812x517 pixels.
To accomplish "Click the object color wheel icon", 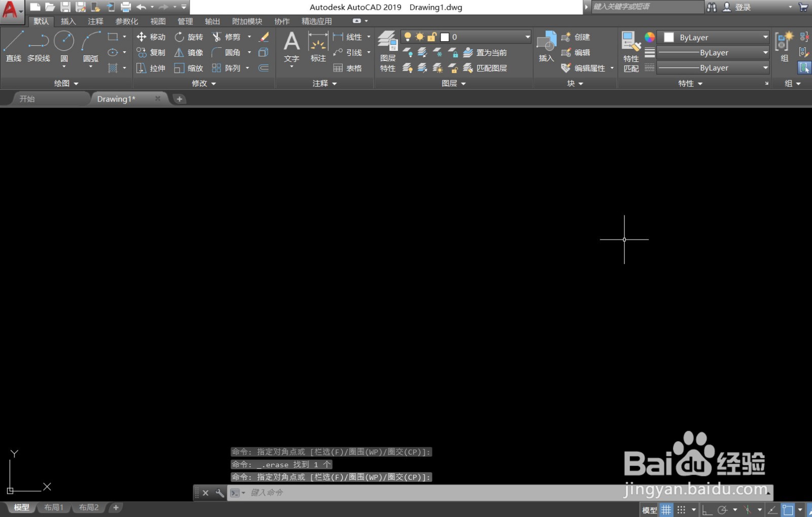I will pos(650,37).
